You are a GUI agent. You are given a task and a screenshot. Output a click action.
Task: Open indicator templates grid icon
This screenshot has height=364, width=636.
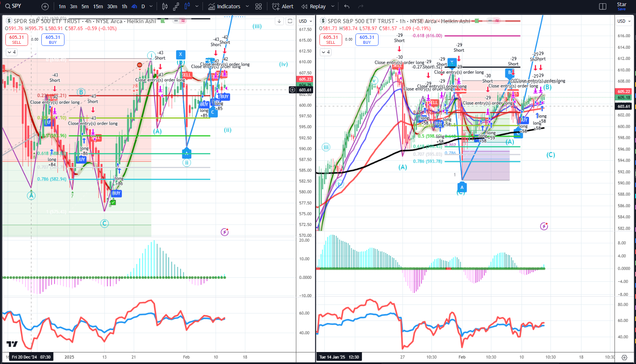(x=259, y=7)
